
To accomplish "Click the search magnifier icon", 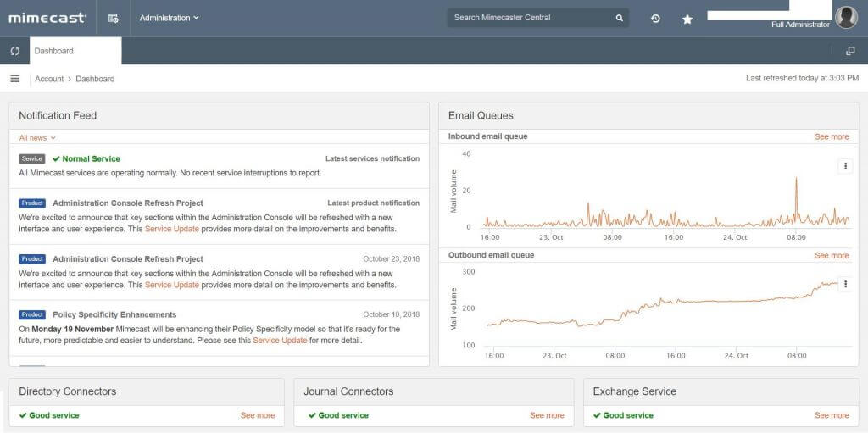I will tap(619, 18).
